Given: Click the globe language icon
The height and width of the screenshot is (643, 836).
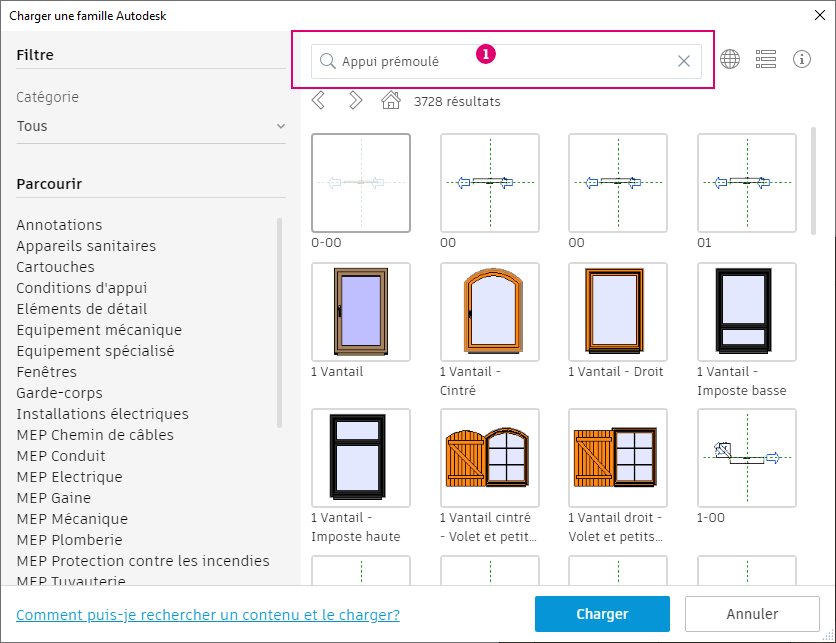Looking at the screenshot, I should point(730,60).
